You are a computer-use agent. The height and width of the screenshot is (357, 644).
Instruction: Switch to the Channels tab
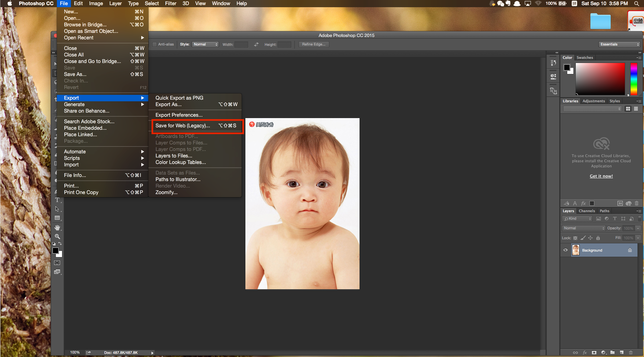point(587,211)
